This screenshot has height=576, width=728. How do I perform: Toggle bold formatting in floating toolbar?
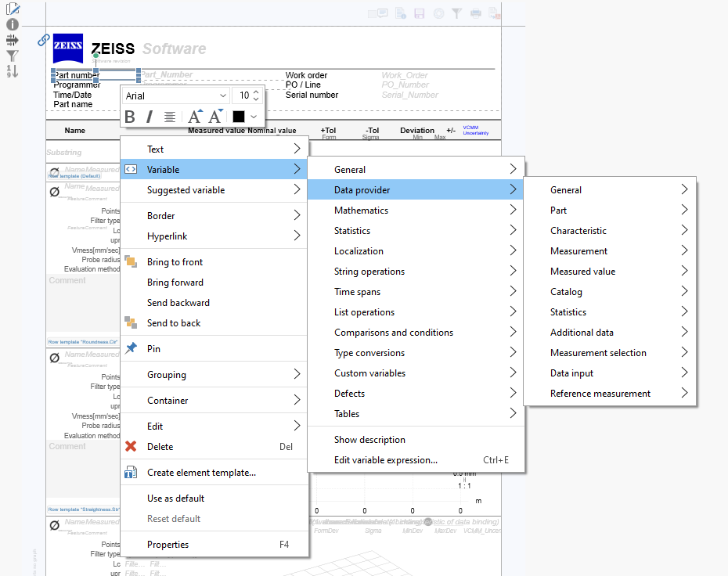[130, 117]
